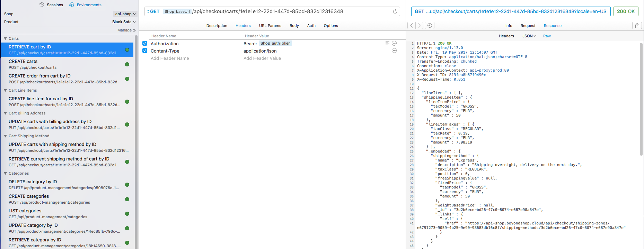Click the share/export icon
Viewport: 644px width, 249px height.
click(x=637, y=25)
